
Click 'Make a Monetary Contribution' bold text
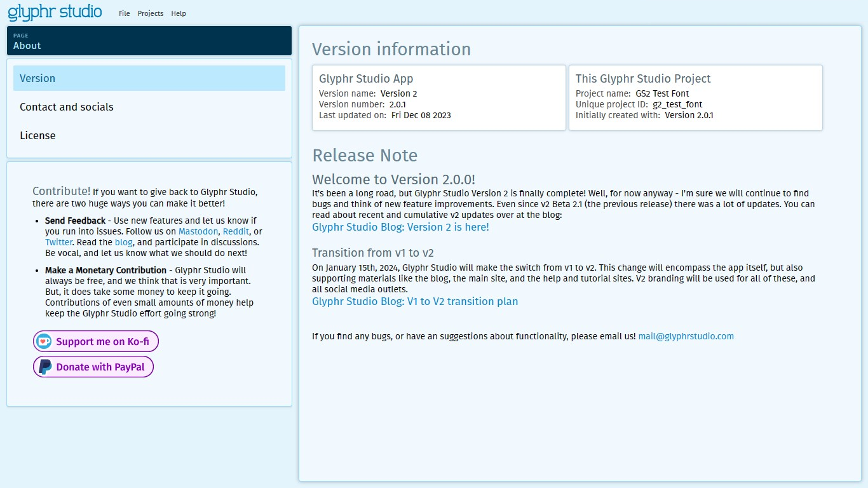[105, 270]
